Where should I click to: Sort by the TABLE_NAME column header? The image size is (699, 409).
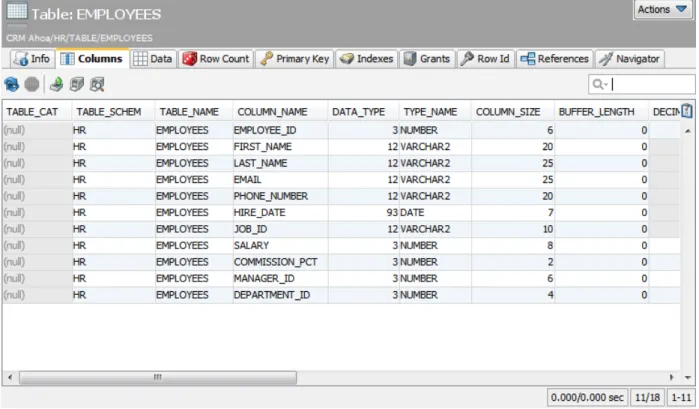[193, 112]
